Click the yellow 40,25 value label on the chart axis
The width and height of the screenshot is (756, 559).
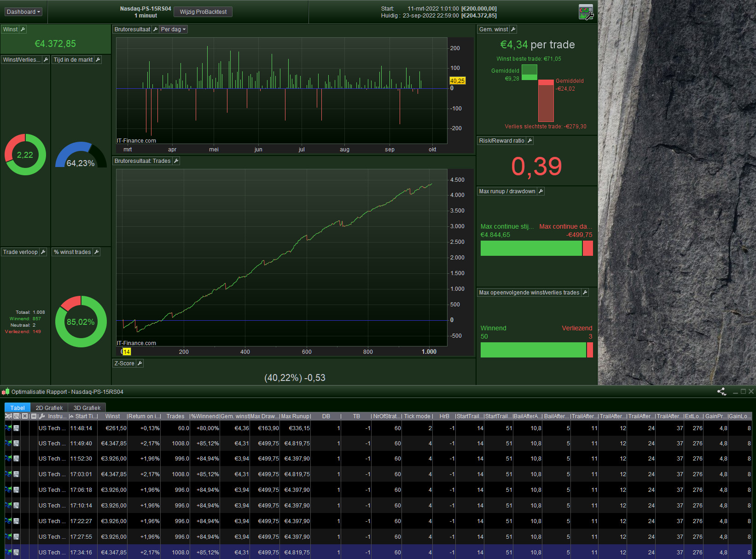(457, 81)
